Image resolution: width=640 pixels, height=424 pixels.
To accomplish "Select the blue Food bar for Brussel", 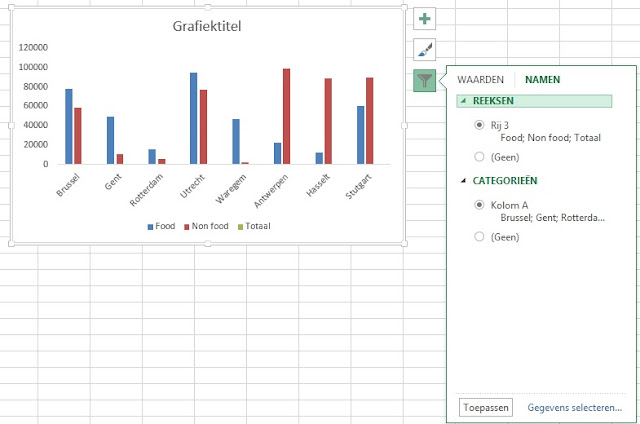I will 69,127.
